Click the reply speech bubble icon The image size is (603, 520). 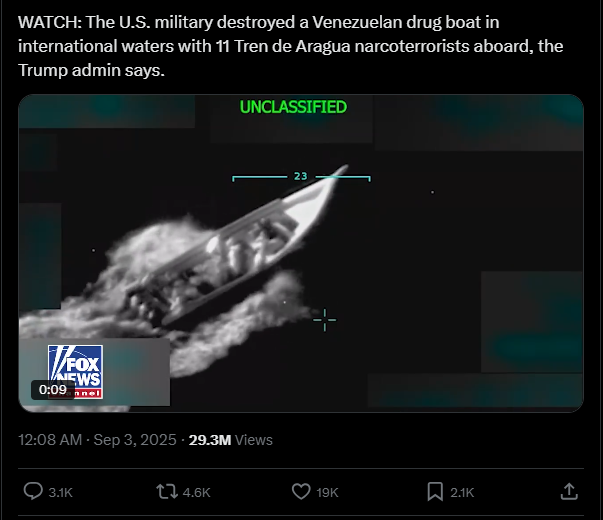point(33,492)
